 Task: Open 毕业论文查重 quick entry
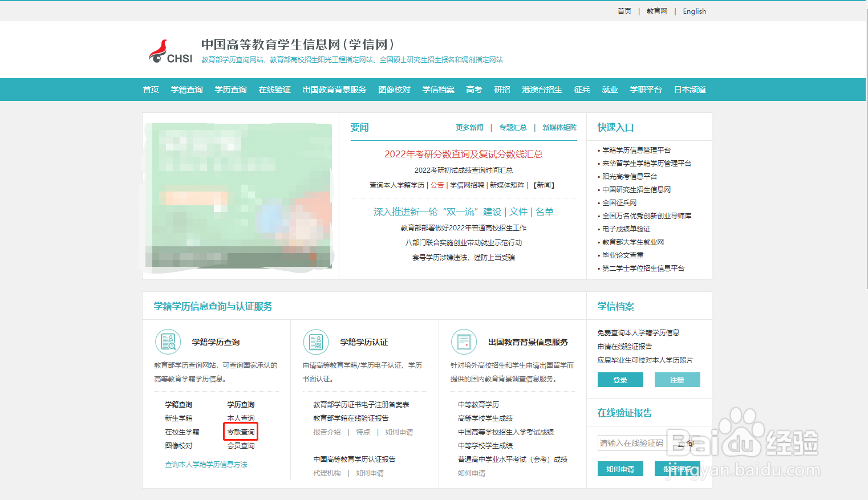tap(623, 255)
